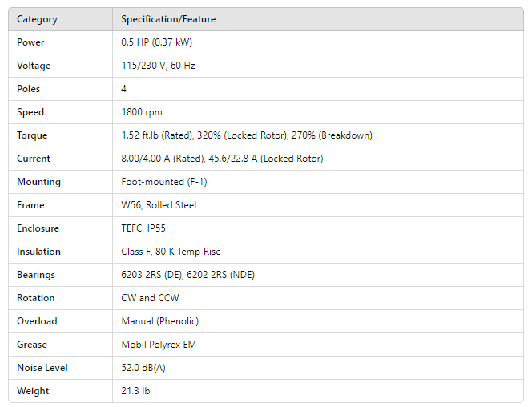532x407 pixels.
Task: Select the Power row label
Action: [30, 42]
